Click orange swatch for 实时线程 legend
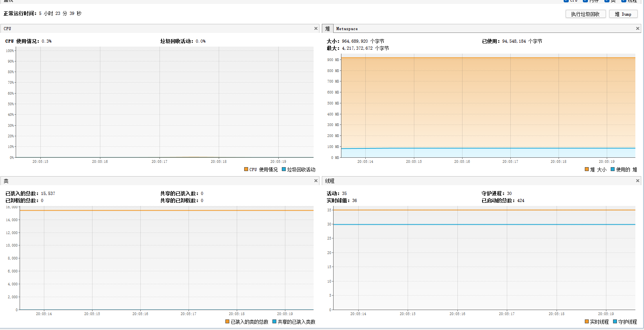Screen dimensions: 644x330 [x=587, y=321]
